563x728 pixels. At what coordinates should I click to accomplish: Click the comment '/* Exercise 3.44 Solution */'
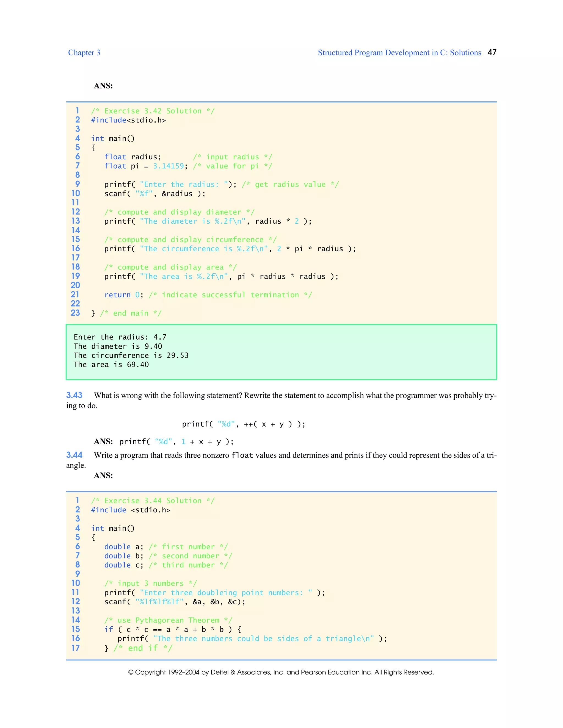coord(153,501)
